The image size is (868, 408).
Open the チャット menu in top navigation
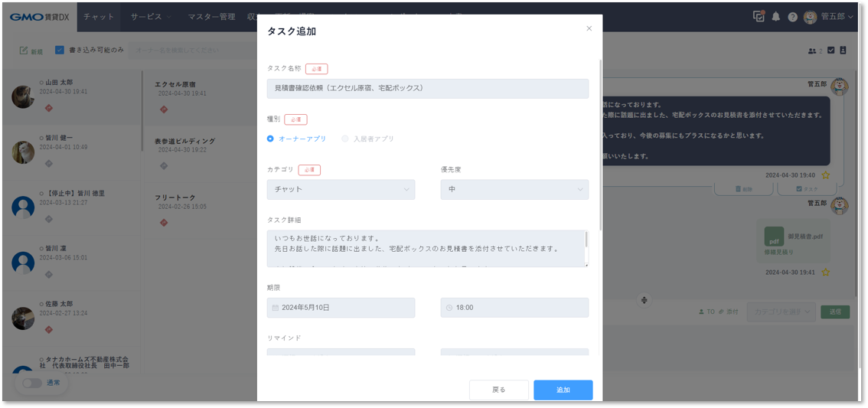(x=99, y=17)
